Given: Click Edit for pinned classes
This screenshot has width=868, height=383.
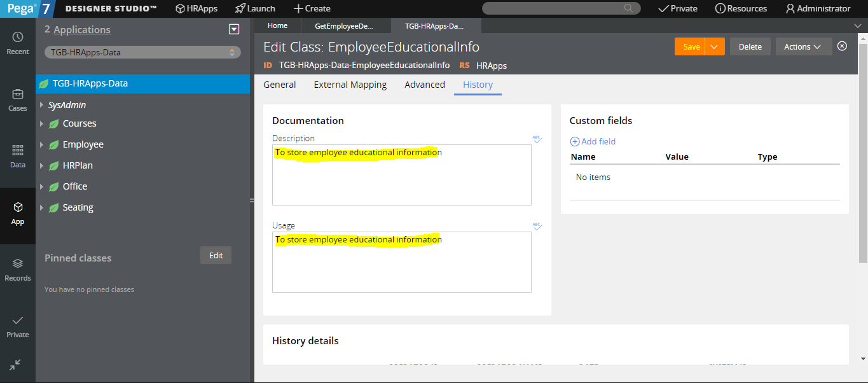Looking at the screenshot, I should 216,255.
